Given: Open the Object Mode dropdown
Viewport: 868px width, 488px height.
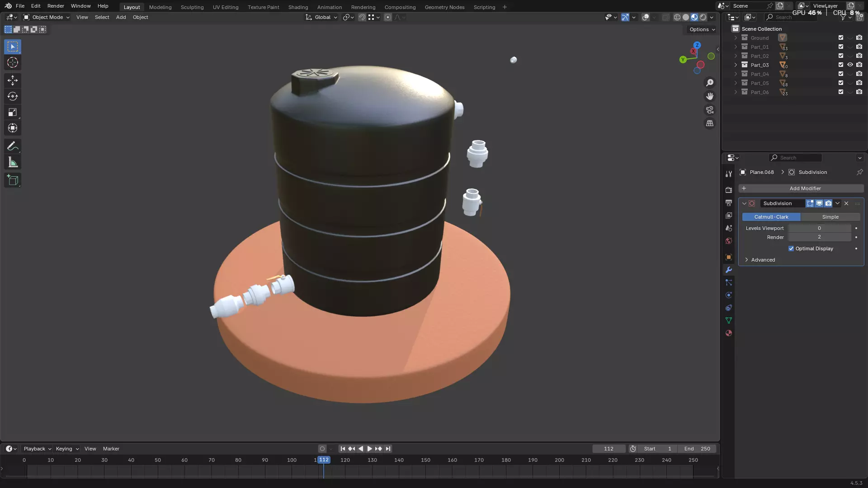Looking at the screenshot, I should pos(47,17).
